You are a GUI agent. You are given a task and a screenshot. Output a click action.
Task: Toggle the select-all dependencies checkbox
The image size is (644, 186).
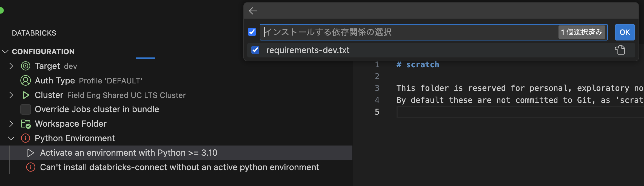pos(252,32)
